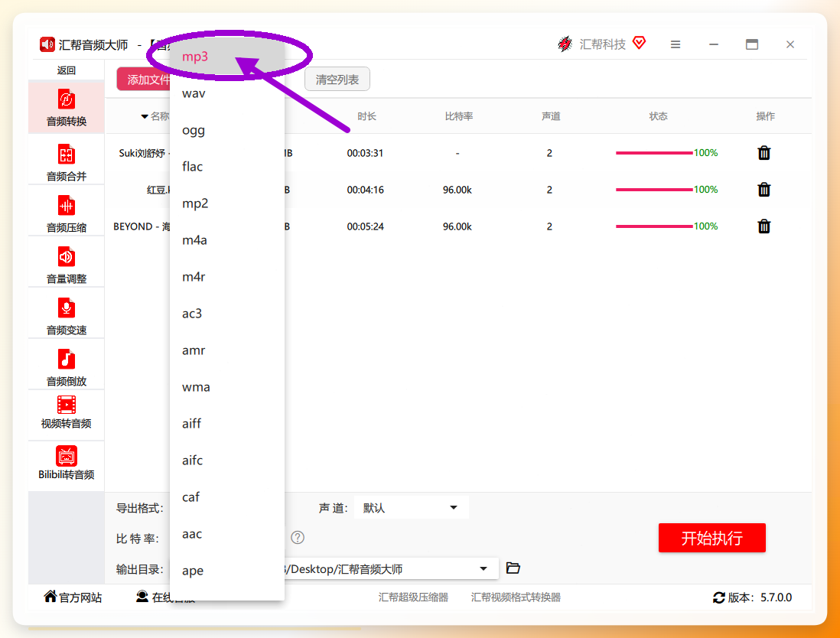Open the bitrate help question-mark icon
Image resolution: width=840 pixels, height=638 pixels.
pos(298,538)
